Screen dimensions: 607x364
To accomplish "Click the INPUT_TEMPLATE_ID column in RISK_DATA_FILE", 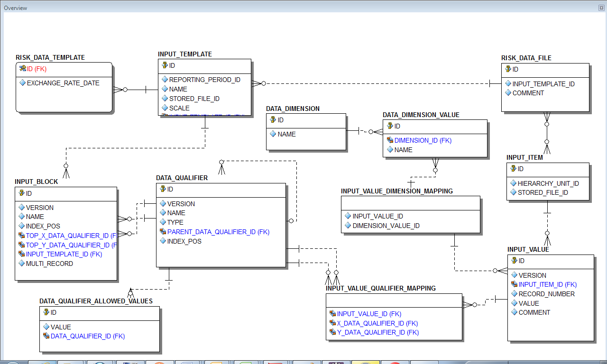I will point(543,84).
